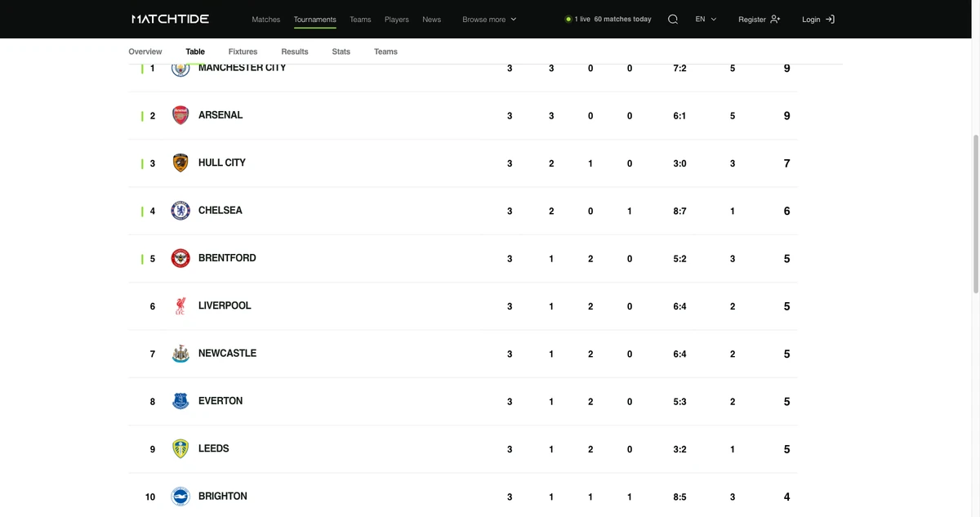Select the Table tab
Viewport: 980px width, 517px height.
195,51
